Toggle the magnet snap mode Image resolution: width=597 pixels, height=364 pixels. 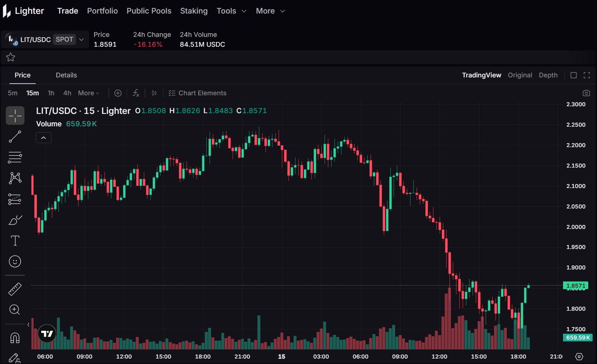(15, 338)
